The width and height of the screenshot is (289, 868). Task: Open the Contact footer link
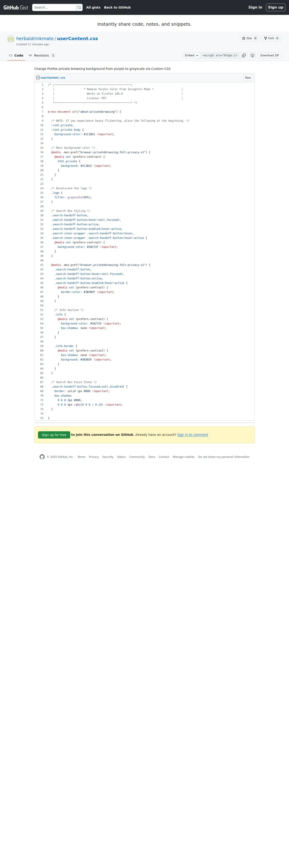coord(164,457)
